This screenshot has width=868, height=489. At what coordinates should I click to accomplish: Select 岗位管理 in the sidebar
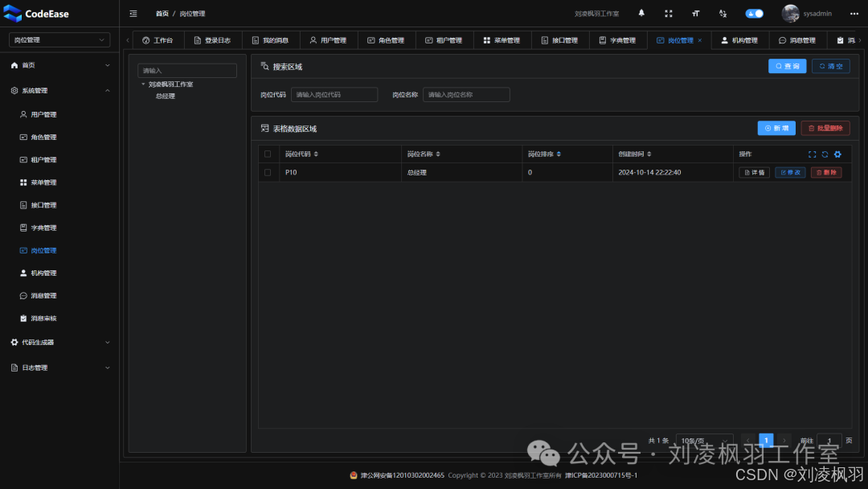tap(59, 251)
